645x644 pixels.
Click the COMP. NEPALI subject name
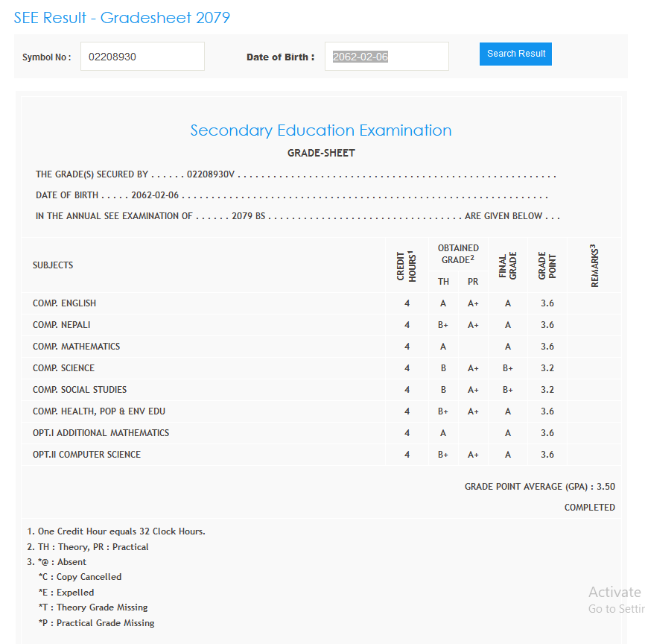point(62,325)
